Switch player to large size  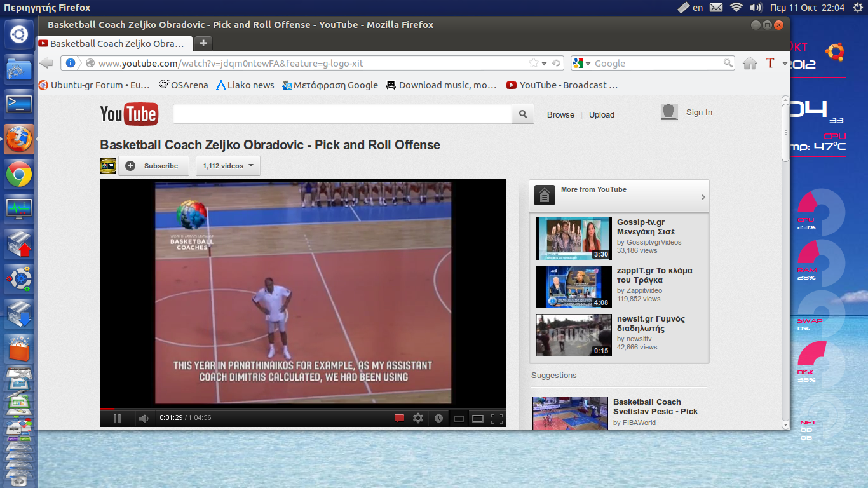click(x=478, y=418)
